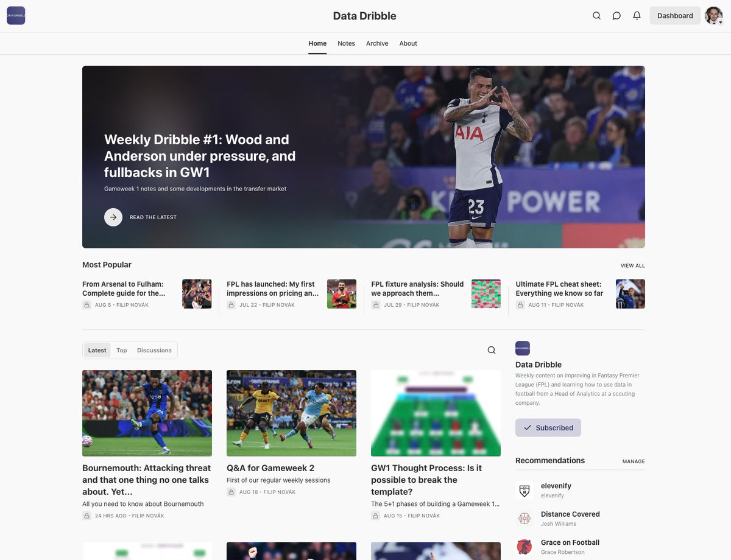Open the Notes tab
The height and width of the screenshot is (560, 731).
tap(346, 43)
